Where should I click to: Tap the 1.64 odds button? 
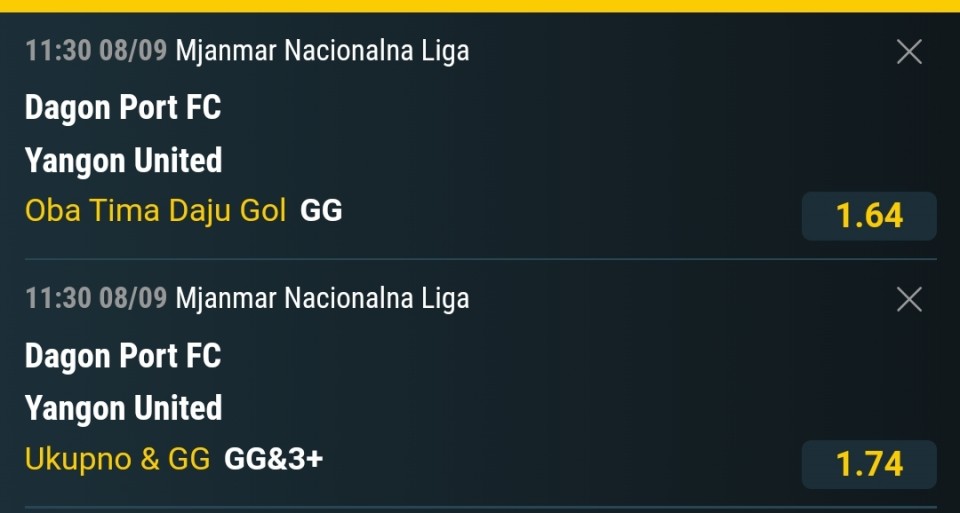869,216
